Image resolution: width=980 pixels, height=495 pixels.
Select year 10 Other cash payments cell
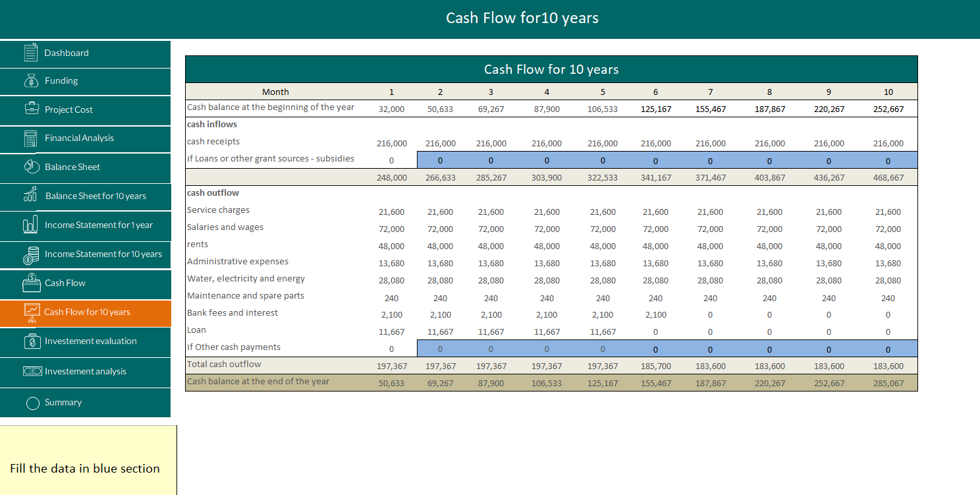click(x=888, y=349)
